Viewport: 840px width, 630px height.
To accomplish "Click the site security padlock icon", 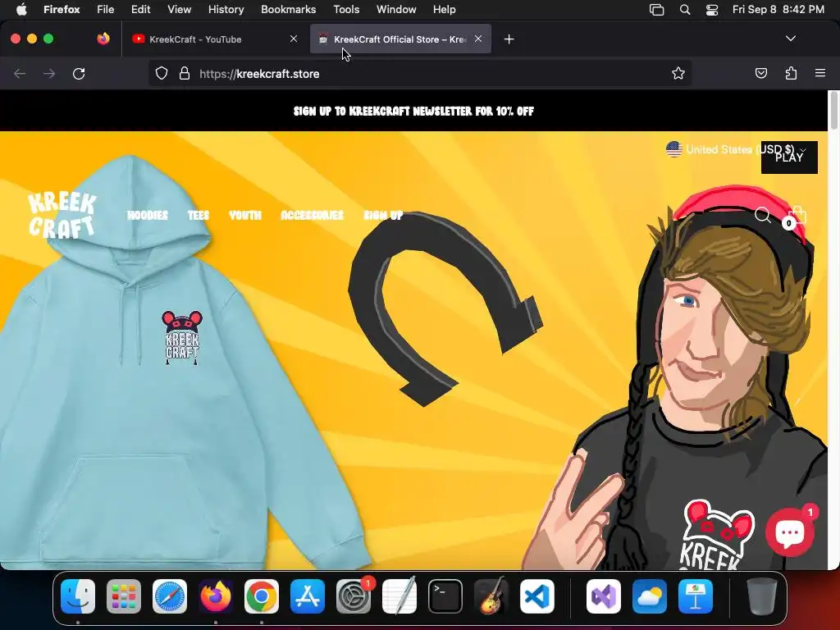I will 185,73.
